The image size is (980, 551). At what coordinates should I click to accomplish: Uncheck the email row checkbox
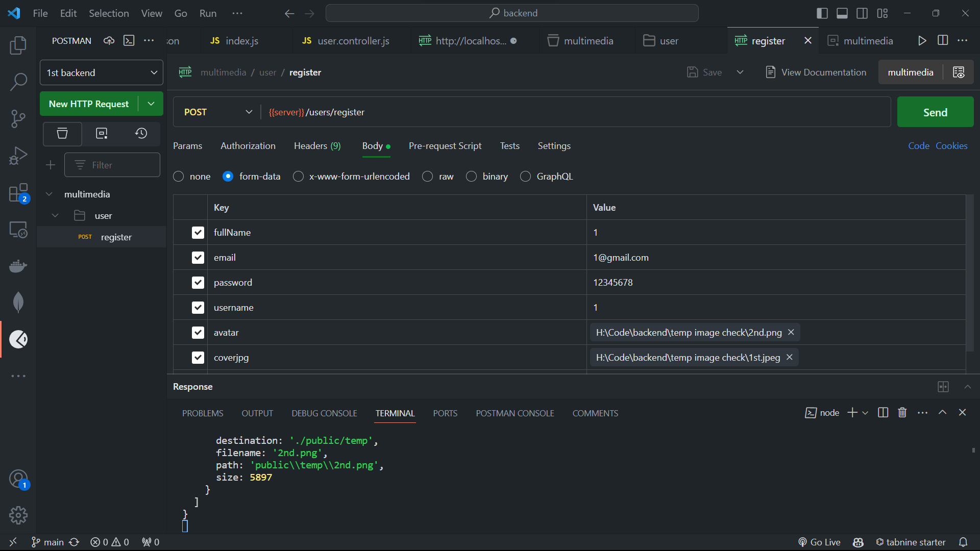coord(198,258)
